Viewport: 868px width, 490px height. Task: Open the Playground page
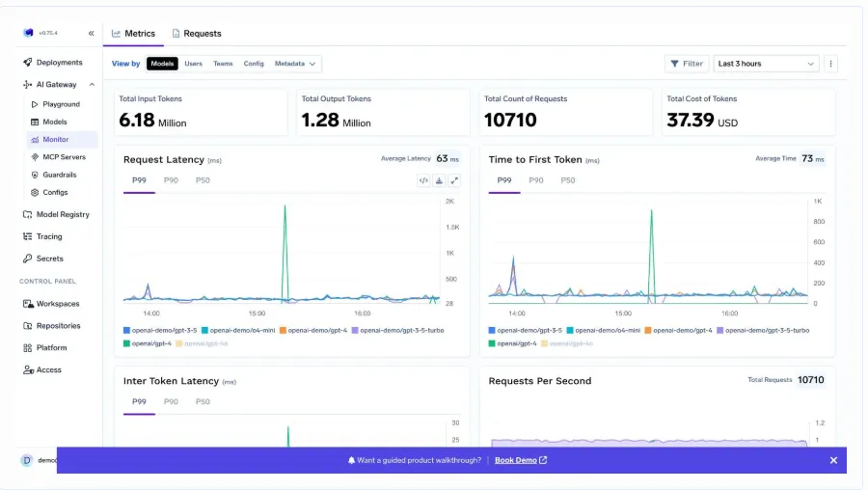[56, 104]
